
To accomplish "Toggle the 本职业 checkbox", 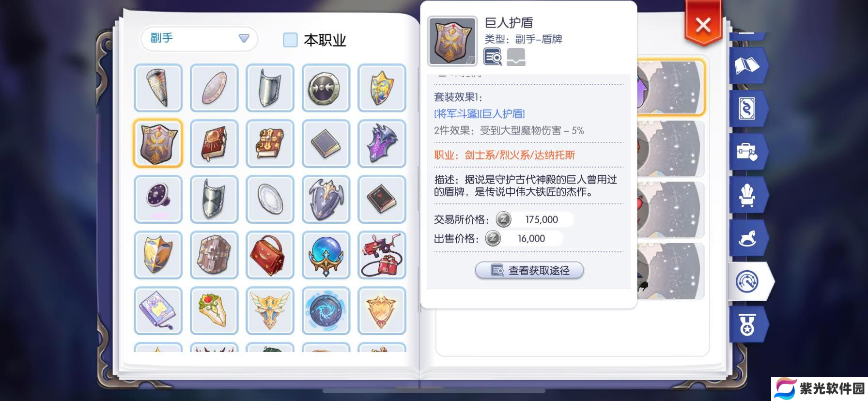I will tap(290, 40).
